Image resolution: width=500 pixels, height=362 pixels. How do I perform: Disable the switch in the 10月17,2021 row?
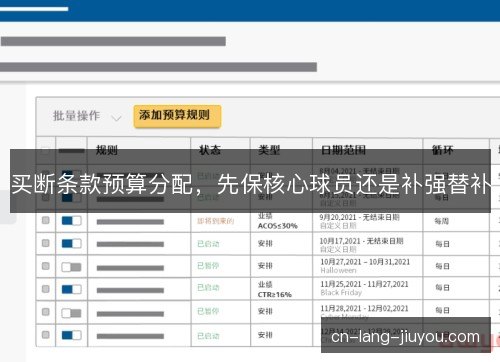[x=71, y=244]
